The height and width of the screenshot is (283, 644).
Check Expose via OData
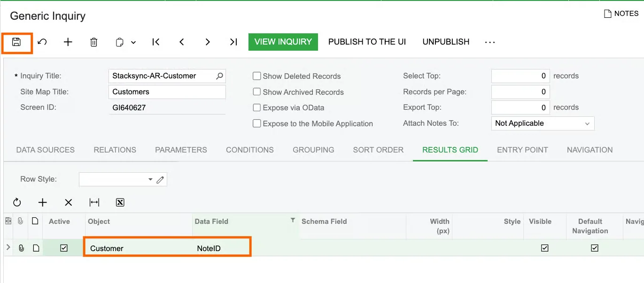(256, 107)
